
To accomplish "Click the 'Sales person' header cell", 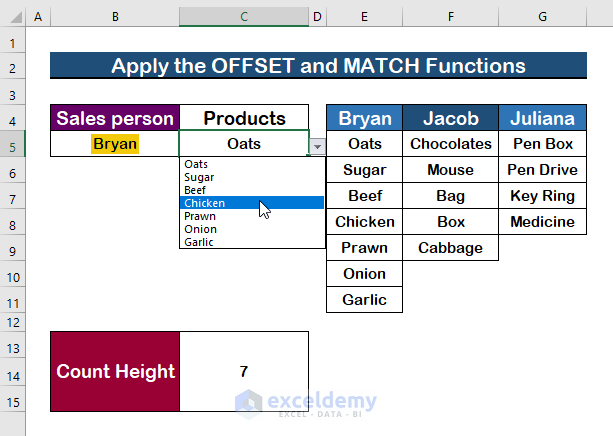I will [x=115, y=118].
